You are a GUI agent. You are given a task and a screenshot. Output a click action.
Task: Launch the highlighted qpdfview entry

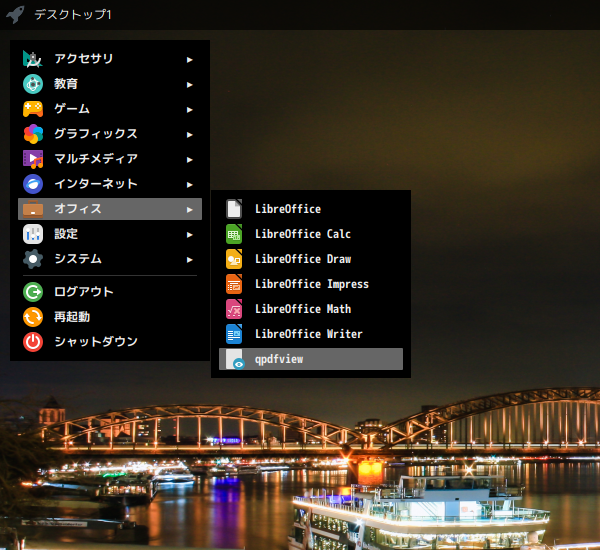coord(311,359)
